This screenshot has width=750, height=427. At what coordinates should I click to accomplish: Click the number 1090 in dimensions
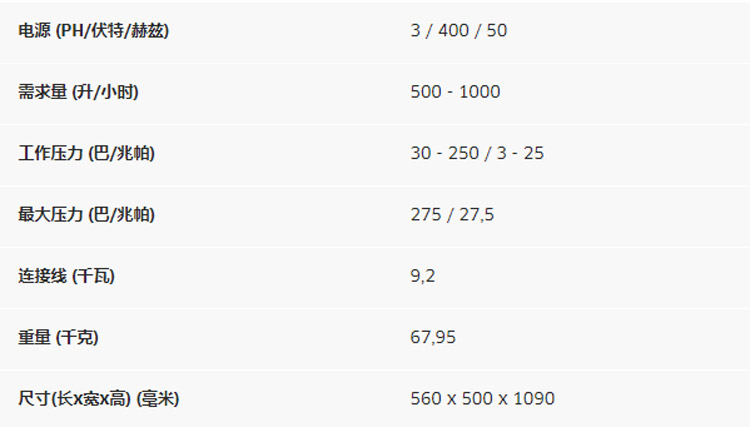(x=534, y=399)
